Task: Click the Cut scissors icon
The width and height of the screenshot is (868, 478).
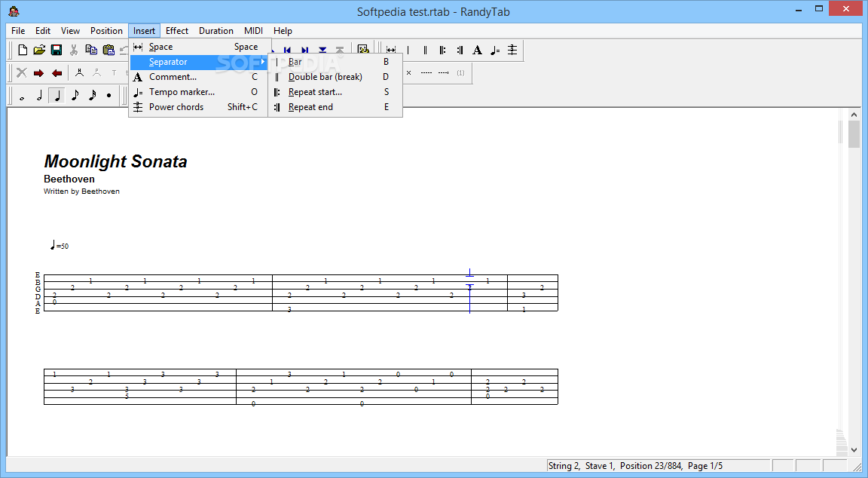Action: 74,50
